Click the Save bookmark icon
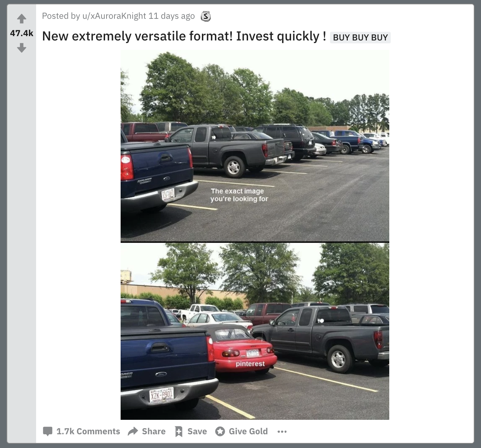Image resolution: width=481 pixels, height=448 pixels. (x=178, y=431)
